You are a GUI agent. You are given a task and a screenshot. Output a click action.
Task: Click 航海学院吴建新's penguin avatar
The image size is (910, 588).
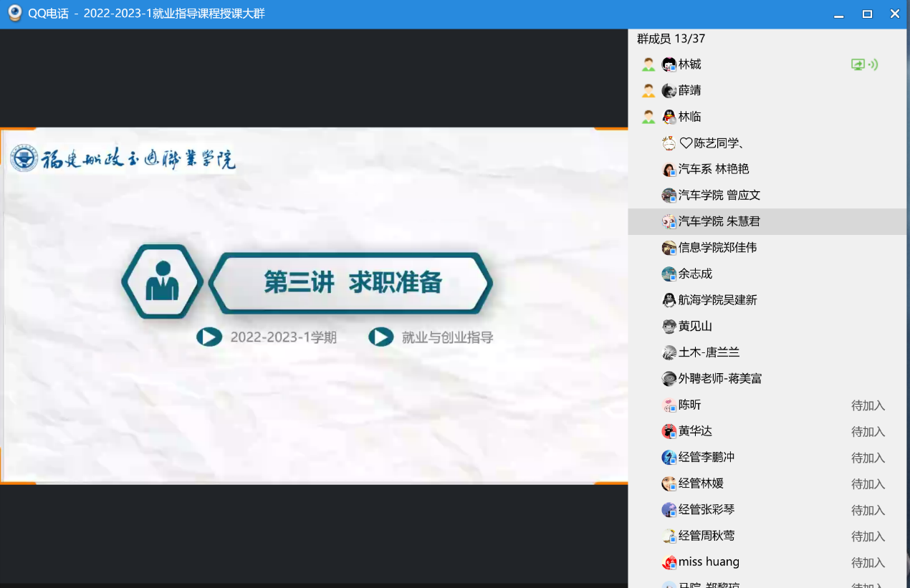(x=669, y=300)
